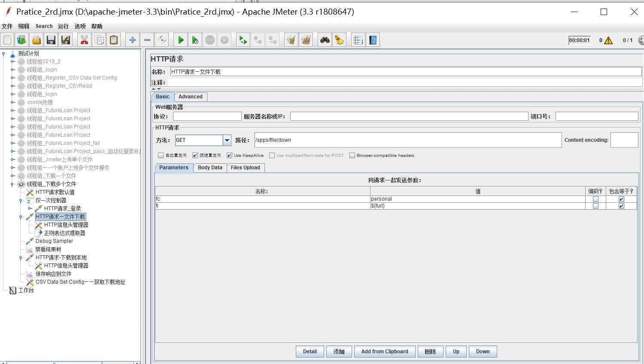The width and height of the screenshot is (644, 364).
Task: Click the Open file folder icon
Action: pyautogui.click(x=36, y=40)
